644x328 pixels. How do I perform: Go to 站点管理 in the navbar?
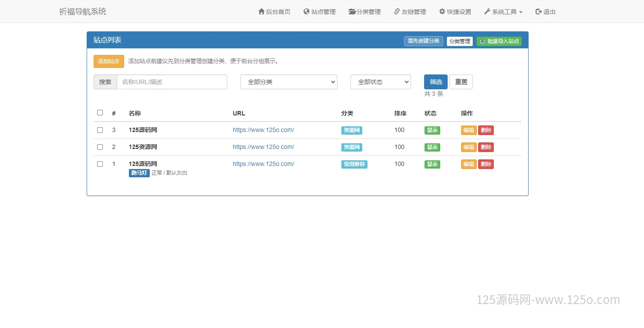320,12
